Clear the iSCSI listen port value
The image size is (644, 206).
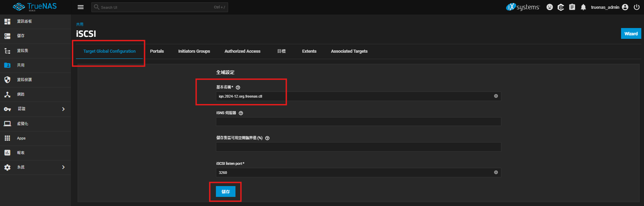coord(496,173)
